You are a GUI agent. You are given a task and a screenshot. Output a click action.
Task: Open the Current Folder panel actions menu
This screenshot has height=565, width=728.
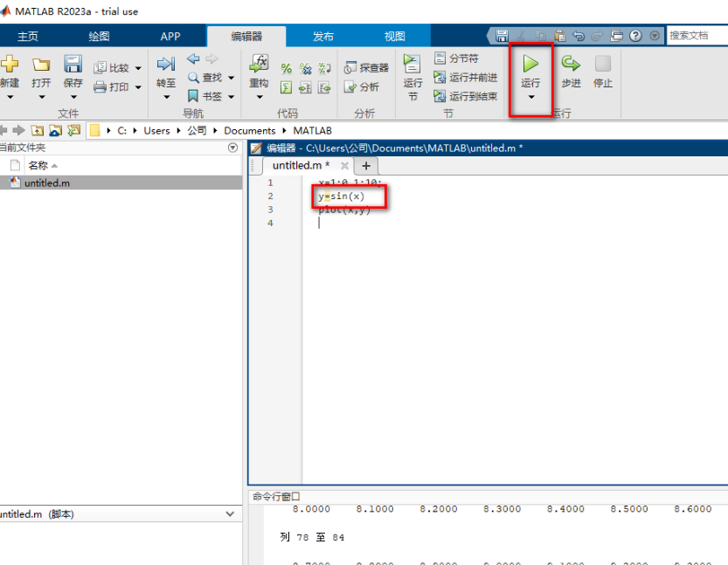tap(233, 148)
